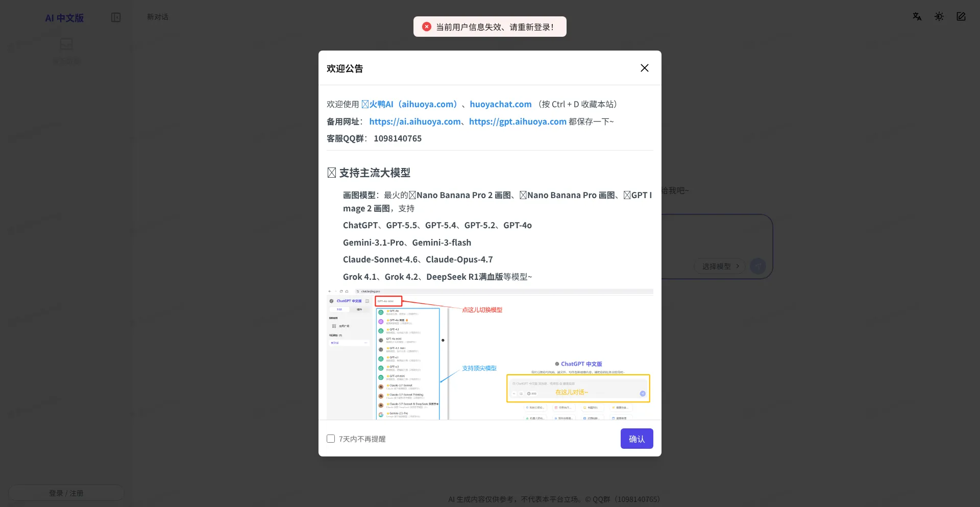Click the QQ group number 1098140765

(398, 138)
